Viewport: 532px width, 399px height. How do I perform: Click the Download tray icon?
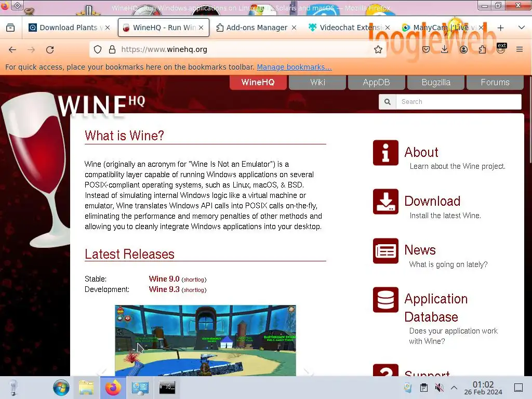[x=385, y=202]
